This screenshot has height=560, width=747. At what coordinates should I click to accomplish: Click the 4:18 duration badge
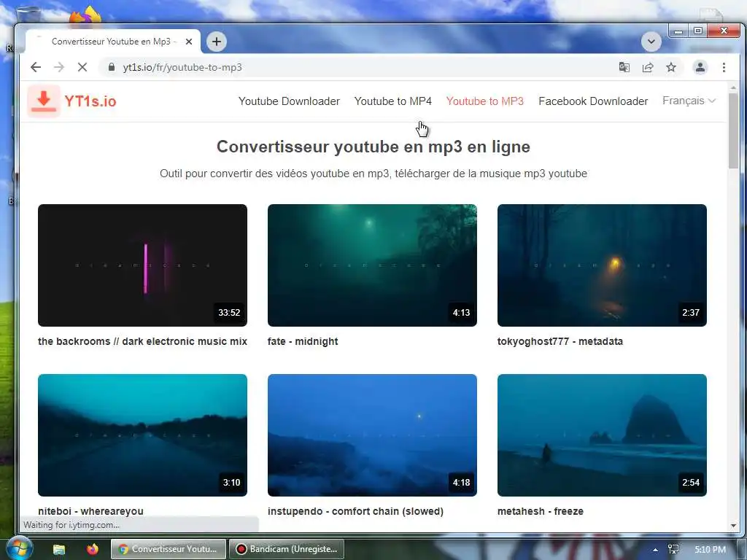(461, 483)
